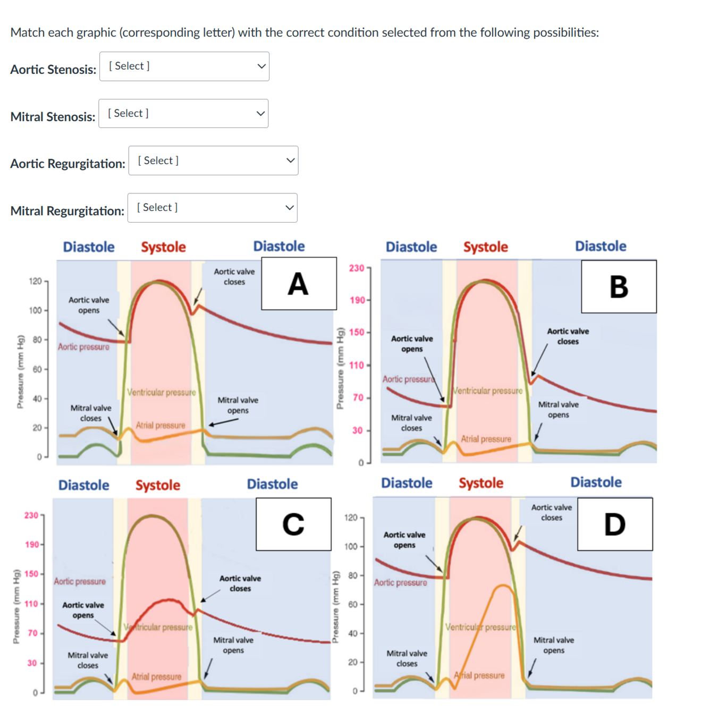Click the chevron arrow of Aortic Stenosis select

[x=261, y=66]
